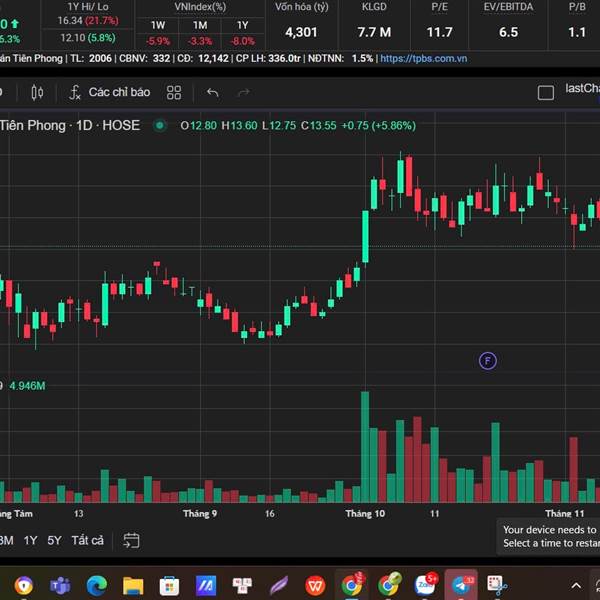This screenshot has width=600, height=600.
Task: Select the 5Y time range
Action: [54, 540]
